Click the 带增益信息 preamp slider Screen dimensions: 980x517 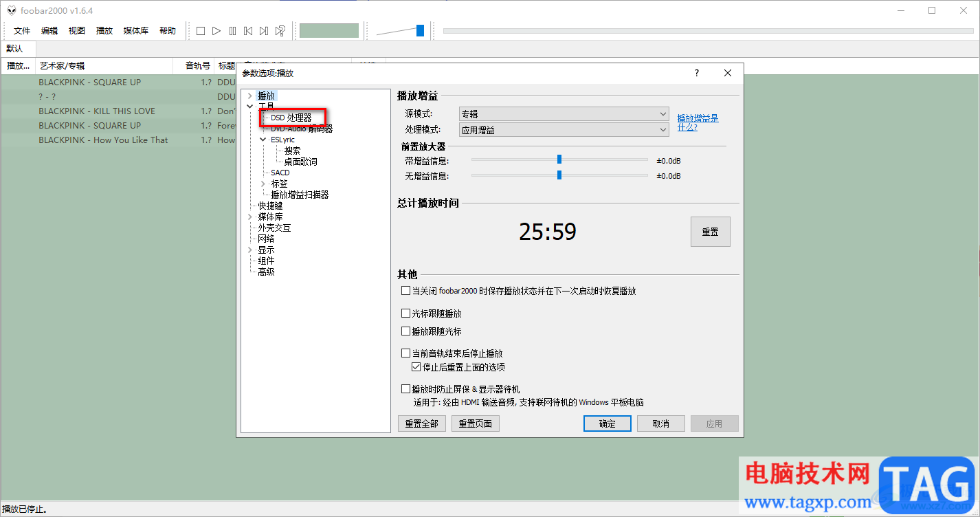point(559,159)
